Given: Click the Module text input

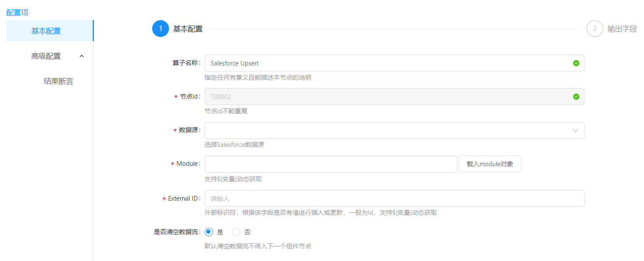Looking at the screenshot, I should coord(330,164).
